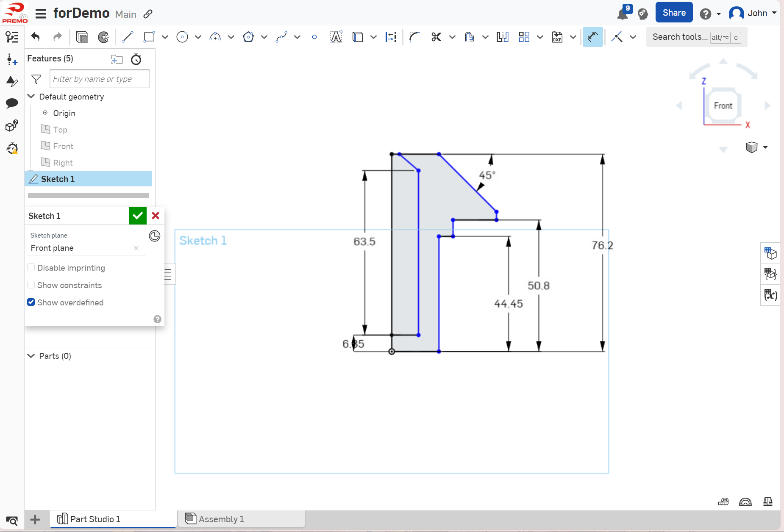Select the Linear pattern tool

[524, 37]
